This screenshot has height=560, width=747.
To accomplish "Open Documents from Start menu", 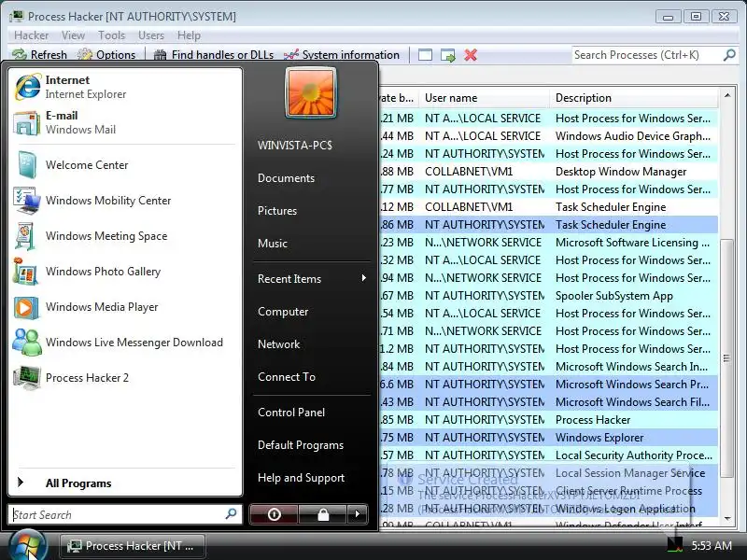I will [x=312, y=178].
